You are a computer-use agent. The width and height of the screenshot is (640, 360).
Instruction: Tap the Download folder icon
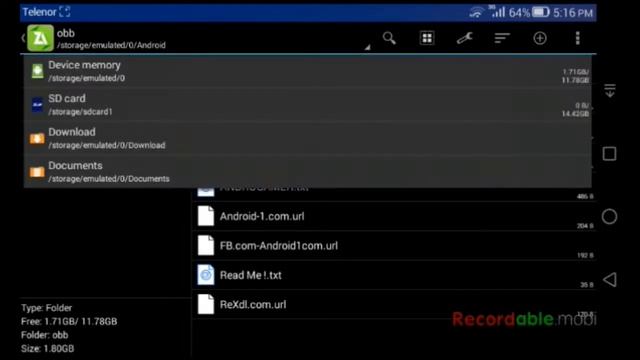37,139
